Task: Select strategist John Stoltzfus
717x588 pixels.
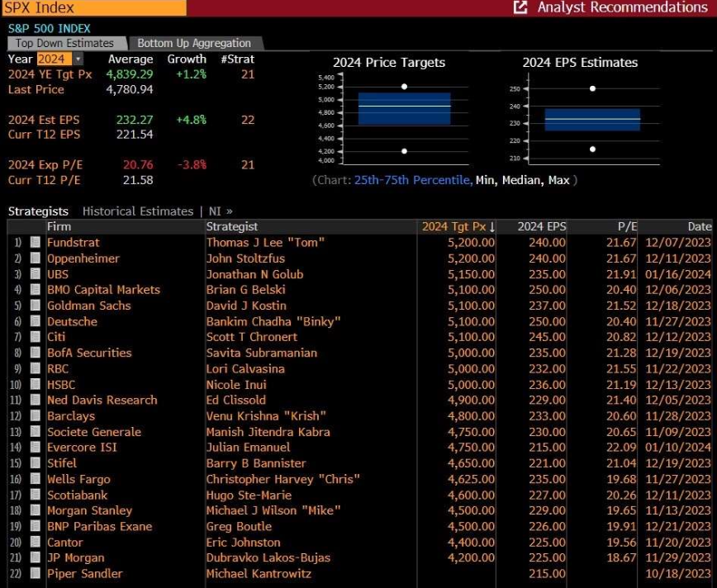Action: [x=245, y=258]
